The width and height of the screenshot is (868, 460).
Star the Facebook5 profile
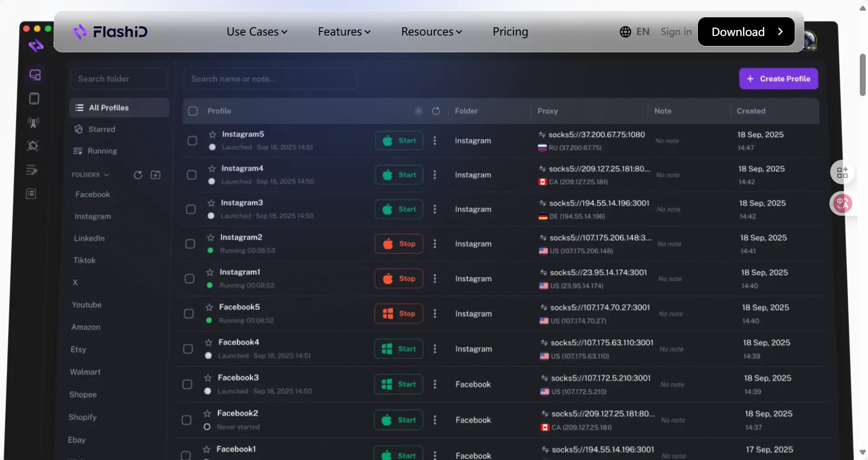click(x=209, y=307)
